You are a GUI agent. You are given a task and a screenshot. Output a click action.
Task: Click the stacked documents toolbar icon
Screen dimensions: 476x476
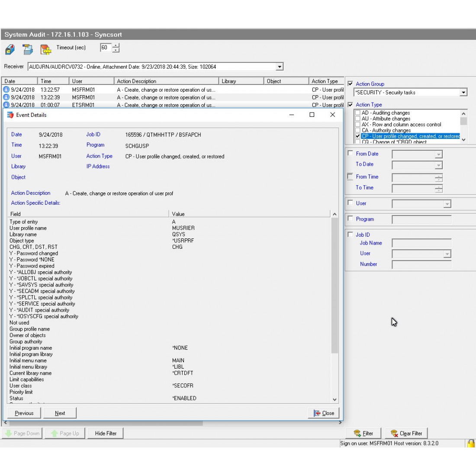[x=28, y=49]
